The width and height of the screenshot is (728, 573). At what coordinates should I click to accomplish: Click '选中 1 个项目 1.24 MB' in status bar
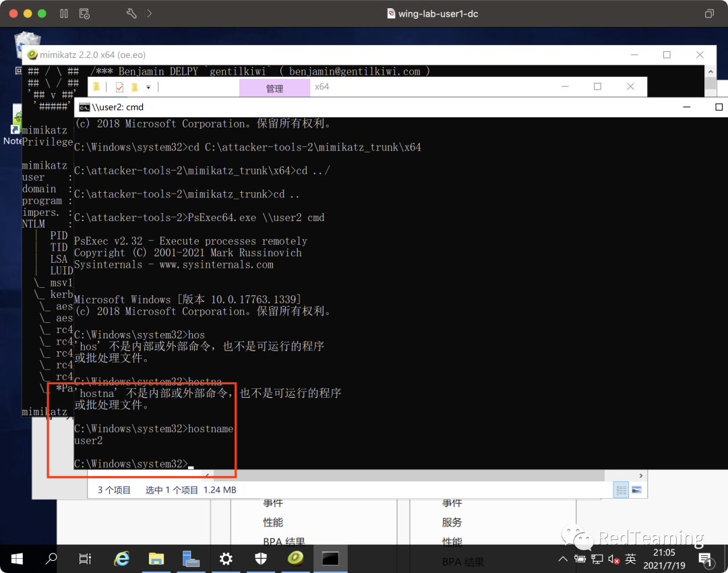(x=191, y=490)
